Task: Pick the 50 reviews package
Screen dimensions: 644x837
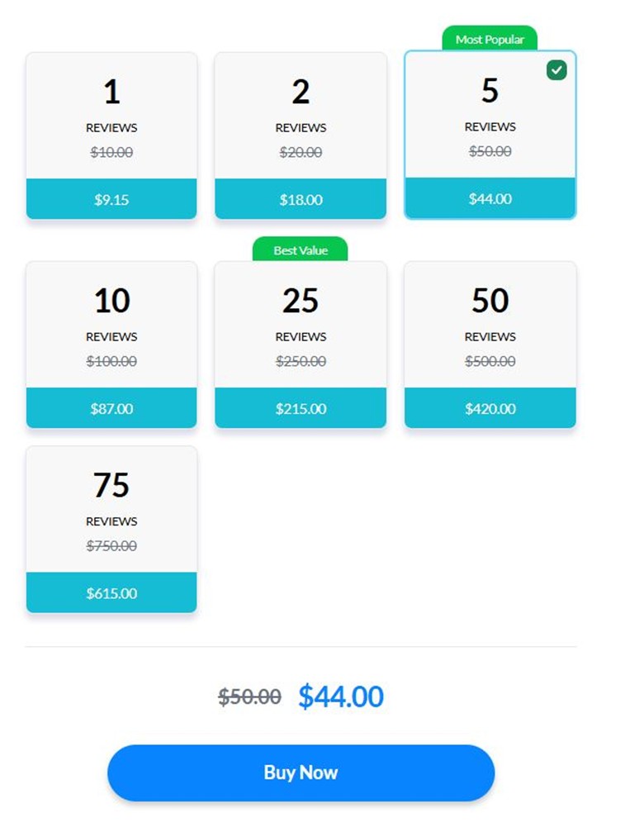Action: point(490,325)
